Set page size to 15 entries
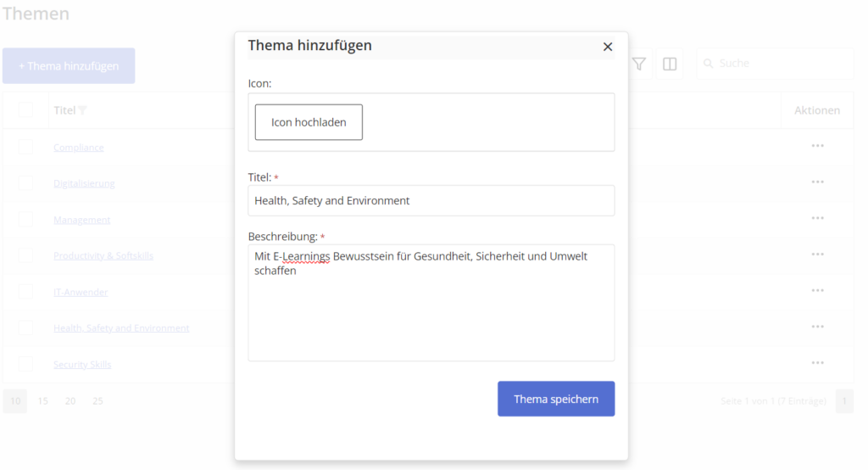The image size is (868, 470). [x=42, y=400]
